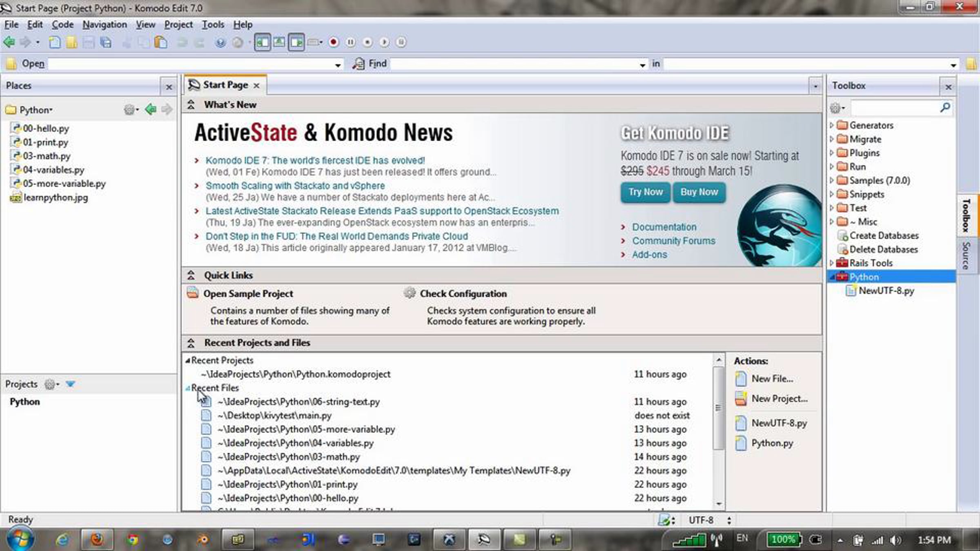This screenshot has height=551, width=980.
Task: Click the Check Configuration gear icon
Action: coord(410,293)
